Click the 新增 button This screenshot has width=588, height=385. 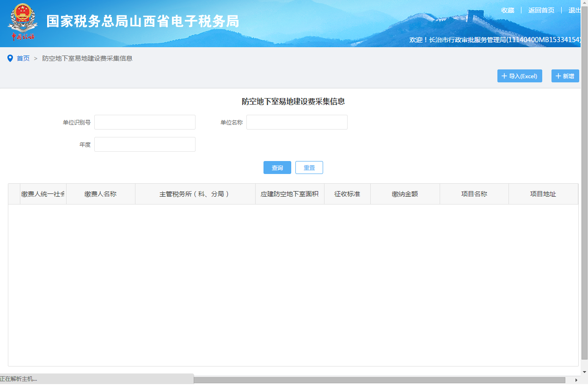(565, 76)
